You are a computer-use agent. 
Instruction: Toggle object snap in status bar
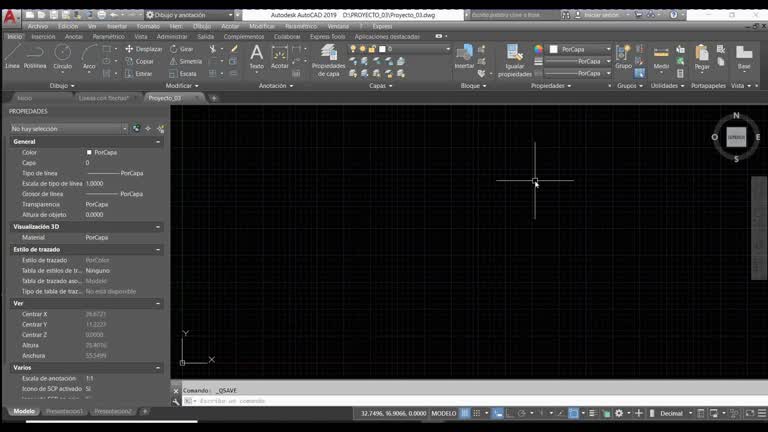573,413
